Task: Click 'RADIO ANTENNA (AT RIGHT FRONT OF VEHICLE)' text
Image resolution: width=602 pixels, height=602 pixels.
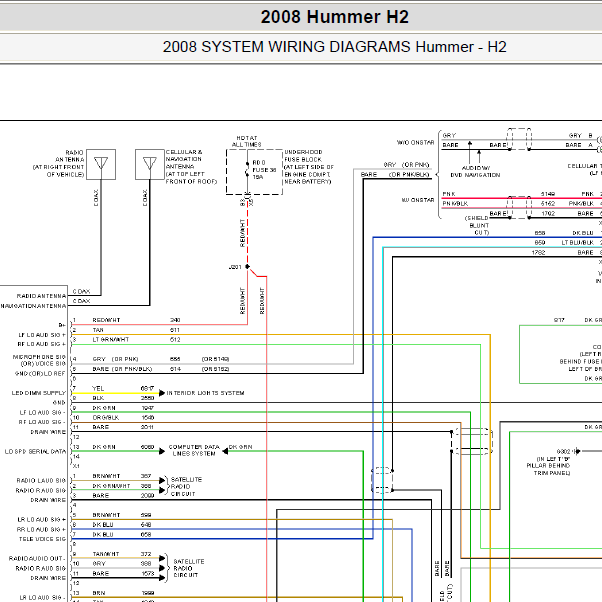Action: [58, 163]
